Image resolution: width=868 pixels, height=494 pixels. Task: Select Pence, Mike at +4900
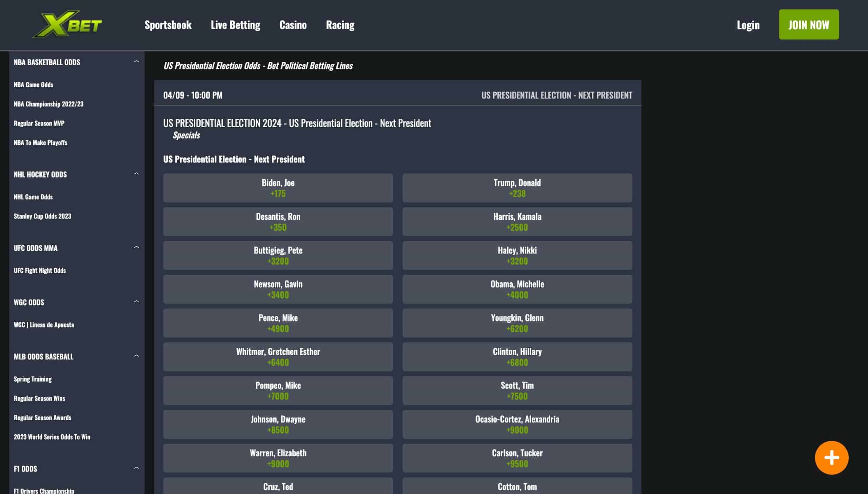(x=278, y=323)
